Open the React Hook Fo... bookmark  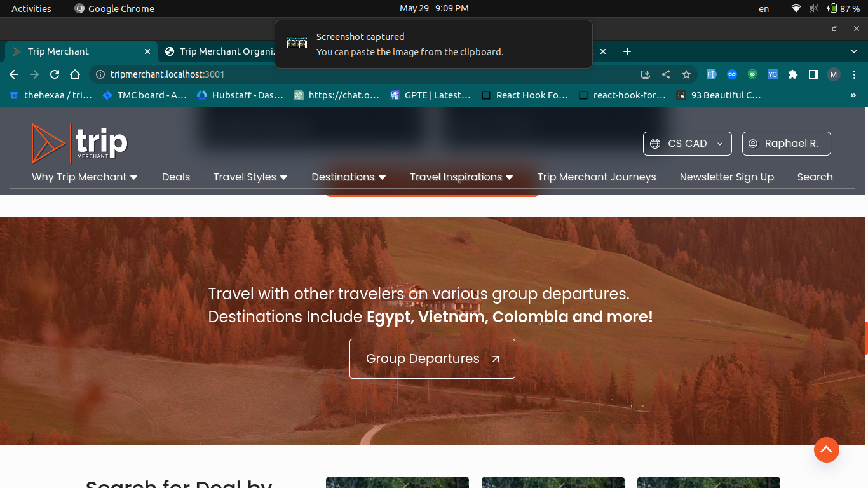(525, 95)
